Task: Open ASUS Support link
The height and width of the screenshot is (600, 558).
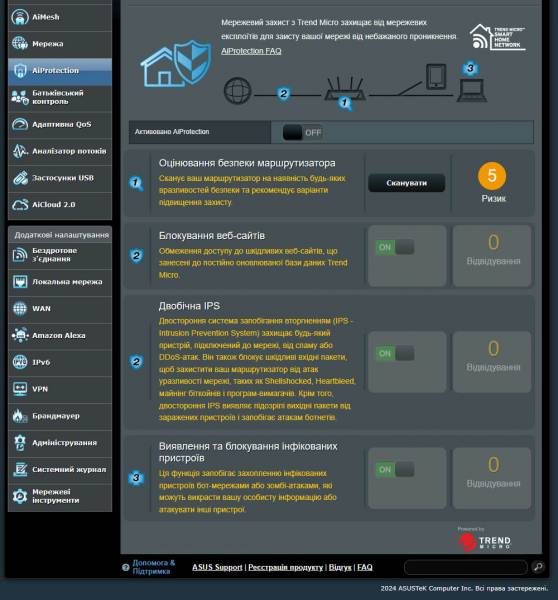Action: click(x=217, y=567)
